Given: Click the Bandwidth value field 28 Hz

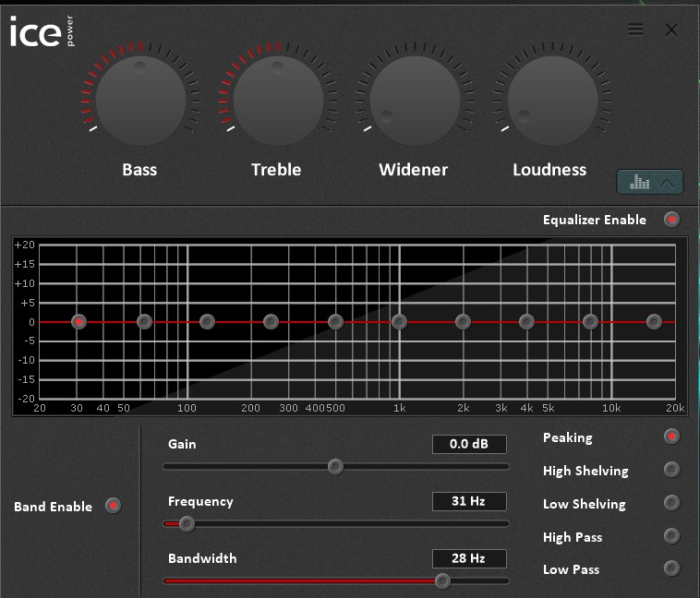Looking at the screenshot, I should (x=469, y=558).
